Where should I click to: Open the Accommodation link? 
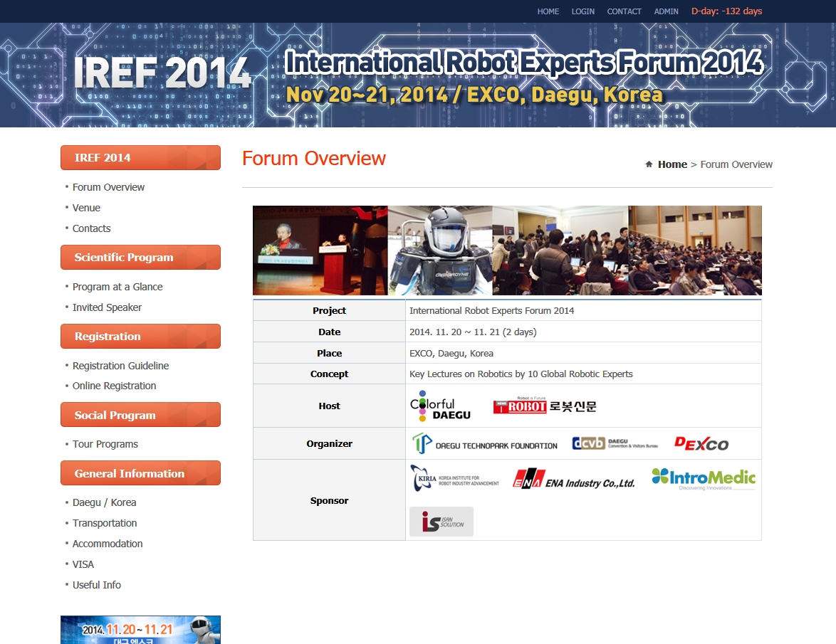108,544
